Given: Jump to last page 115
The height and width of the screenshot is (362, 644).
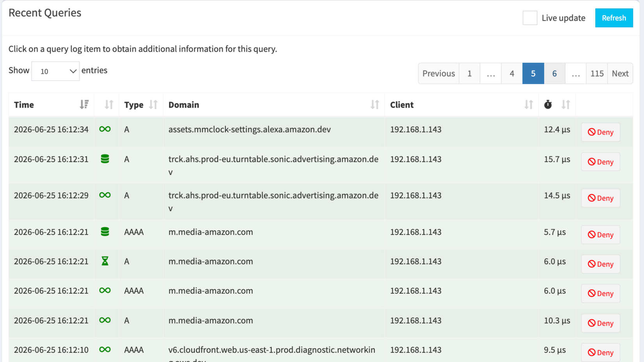Looking at the screenshot, I should pyautogui.click(x=597, y=73).
